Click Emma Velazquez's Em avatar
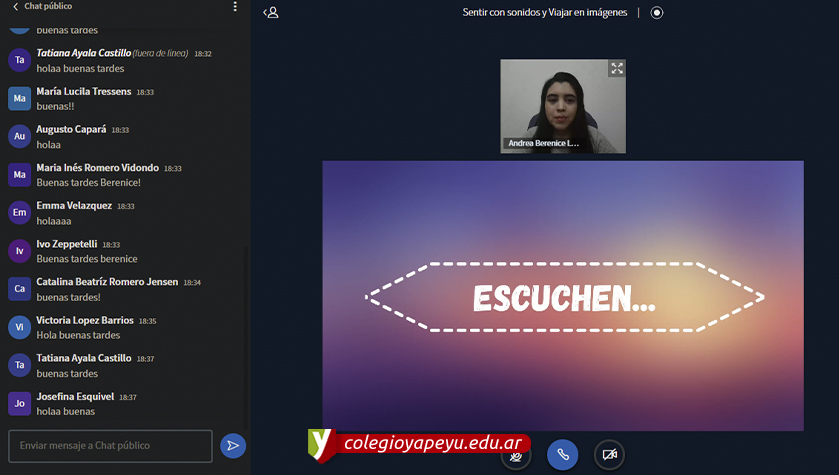Image resolution: width=839 pixels, height=475 pixels. (x=19, y=212)
